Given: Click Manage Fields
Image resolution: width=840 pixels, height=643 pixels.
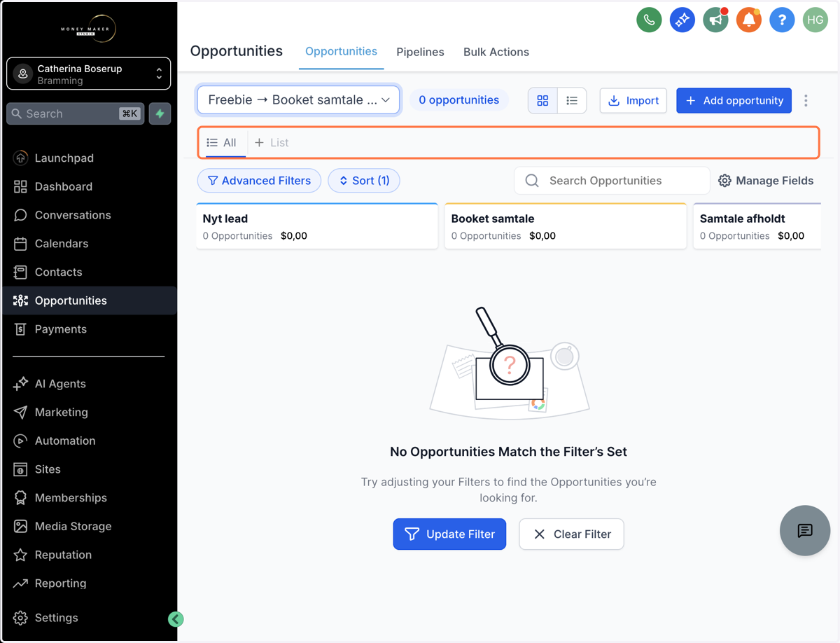Looking at the screenshot, I should coord(766,181).
